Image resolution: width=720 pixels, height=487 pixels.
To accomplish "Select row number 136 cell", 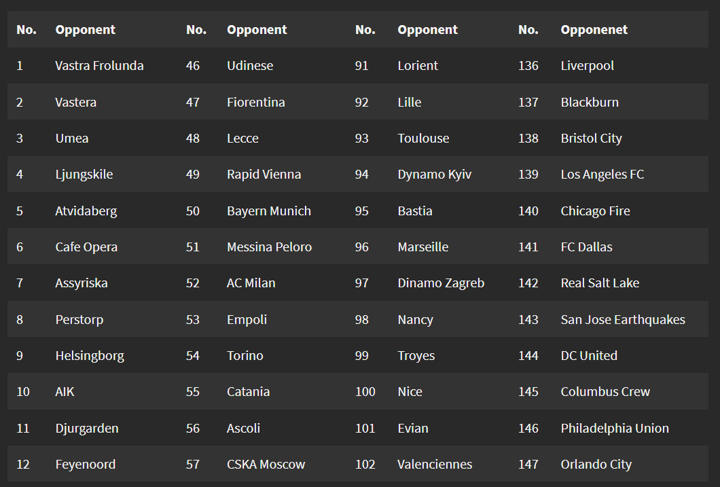I will point(528,66).
